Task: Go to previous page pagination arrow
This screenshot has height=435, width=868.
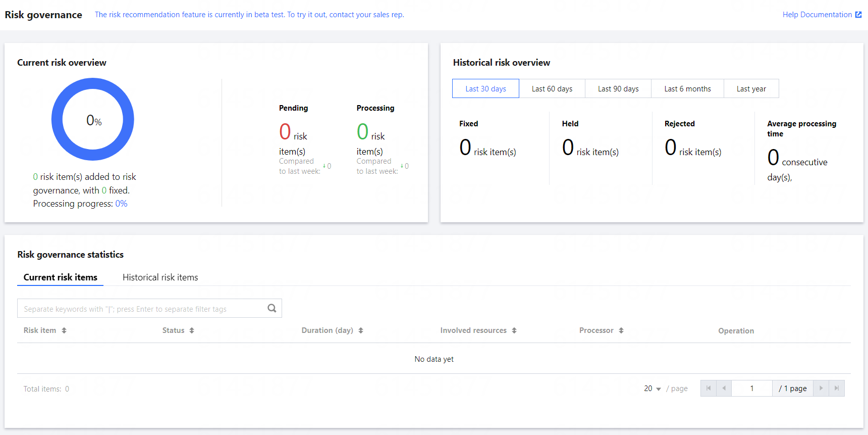Action: (724, 388)
